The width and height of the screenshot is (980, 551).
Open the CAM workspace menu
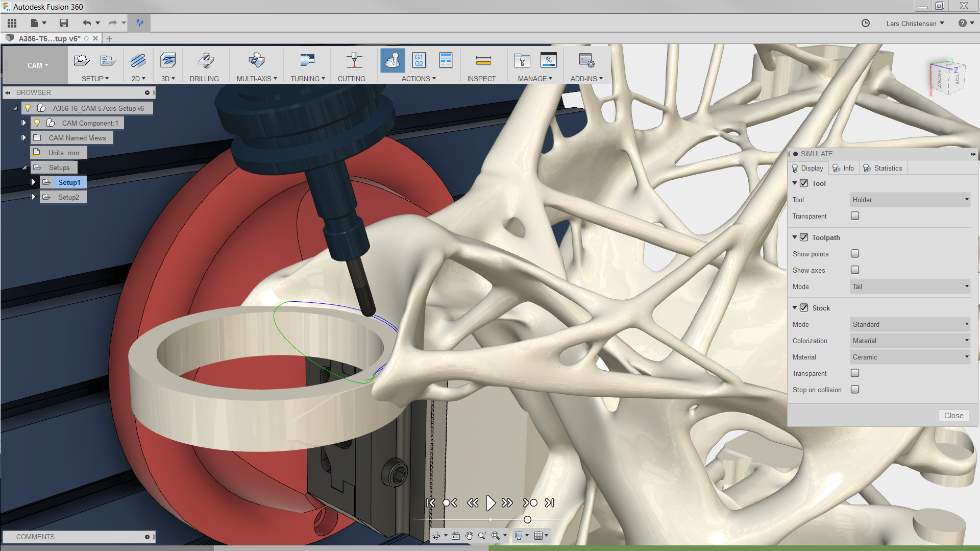(x=36, y=65)
